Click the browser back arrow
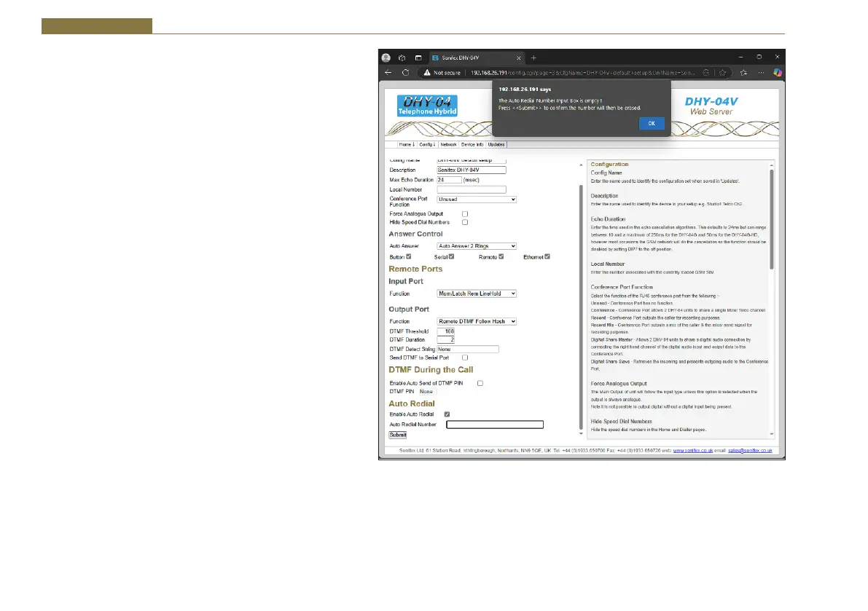This screenshot has height=611, width=868. [x=388, y=73]
